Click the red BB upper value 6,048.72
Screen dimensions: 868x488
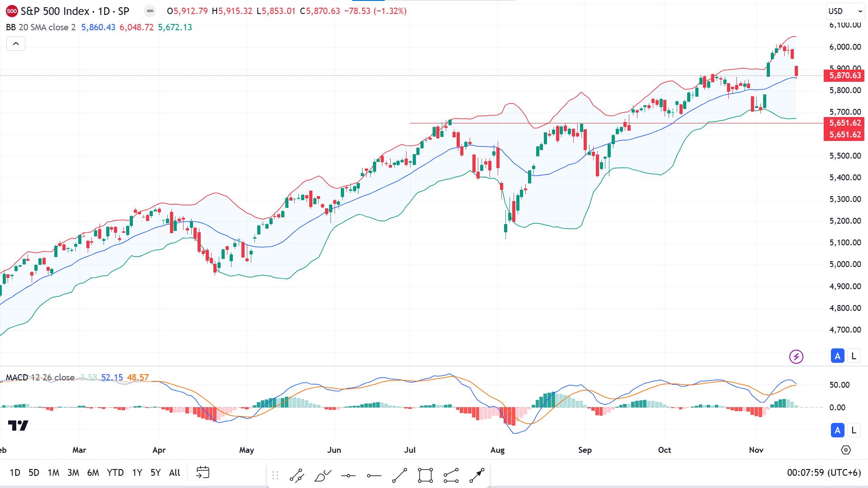point(137,27)
